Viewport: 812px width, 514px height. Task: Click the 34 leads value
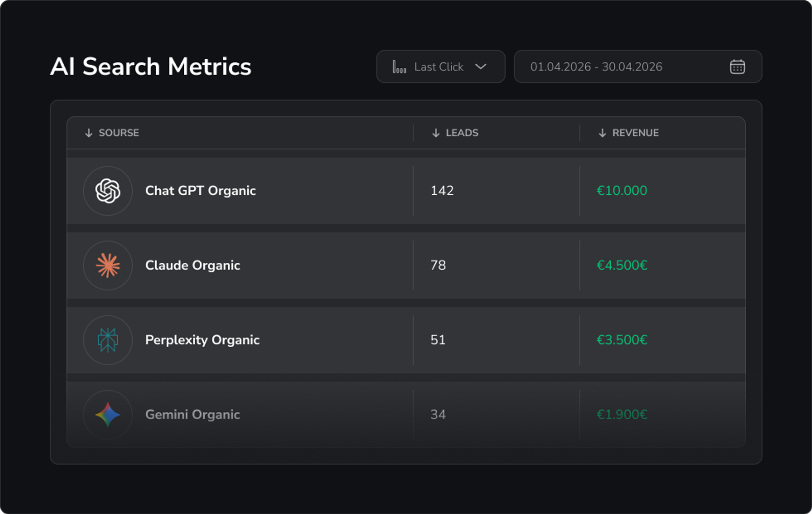click(x=438, y=414)
